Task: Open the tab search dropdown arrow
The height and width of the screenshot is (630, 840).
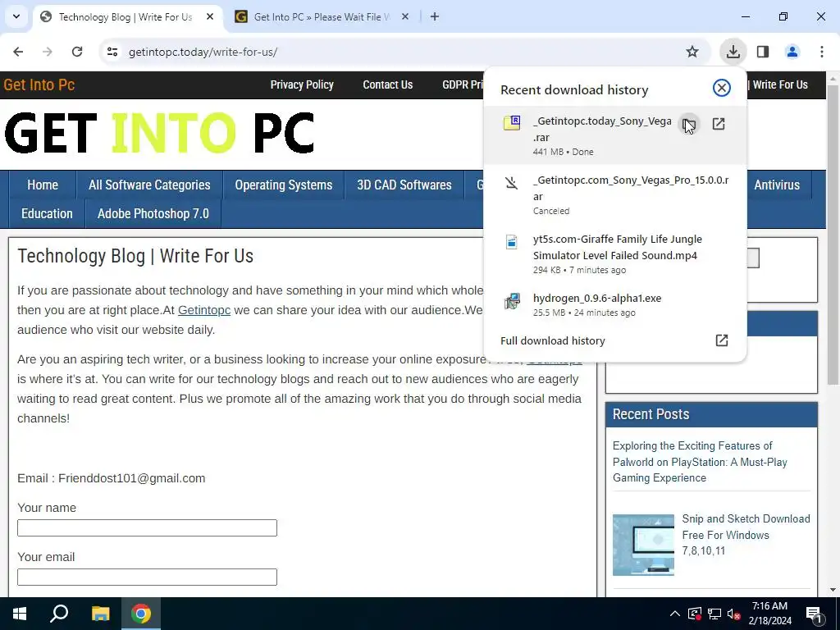Action: pos(16,16)
